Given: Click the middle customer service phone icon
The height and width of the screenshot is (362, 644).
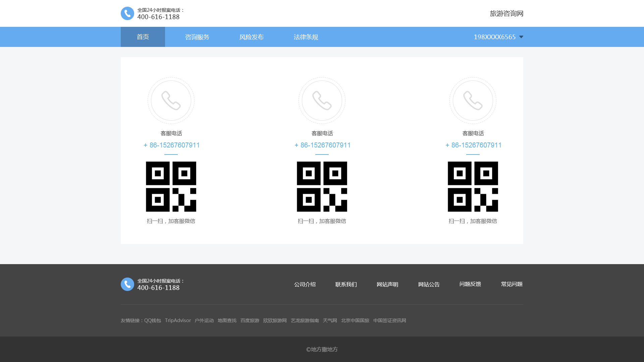Looking at the screenshot, I should [x=322, y=101].
